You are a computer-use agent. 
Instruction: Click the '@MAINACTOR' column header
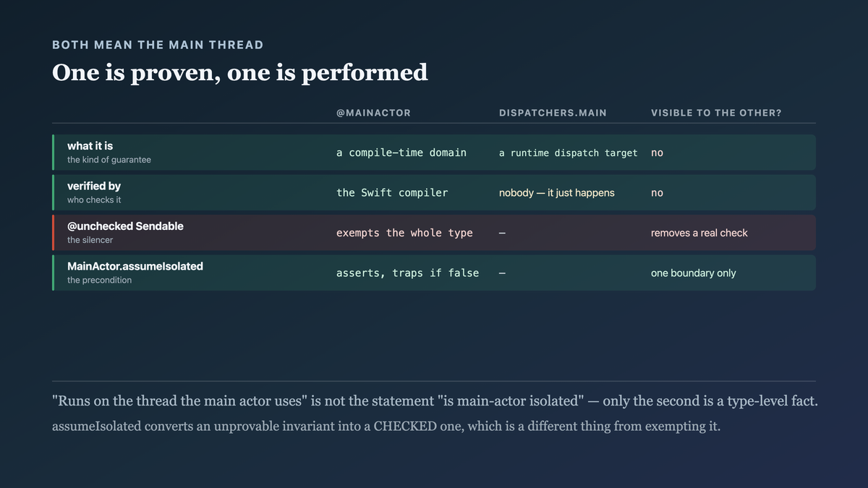click(373, 113)
